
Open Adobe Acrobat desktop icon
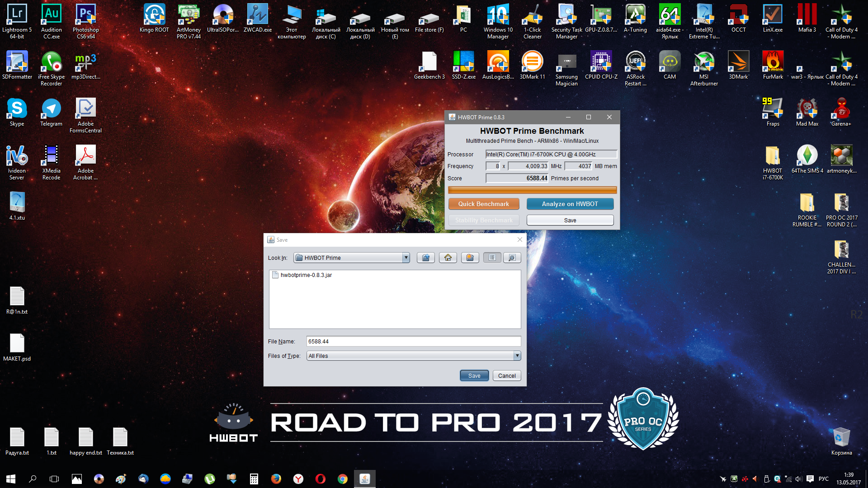[x=86, y=162]
